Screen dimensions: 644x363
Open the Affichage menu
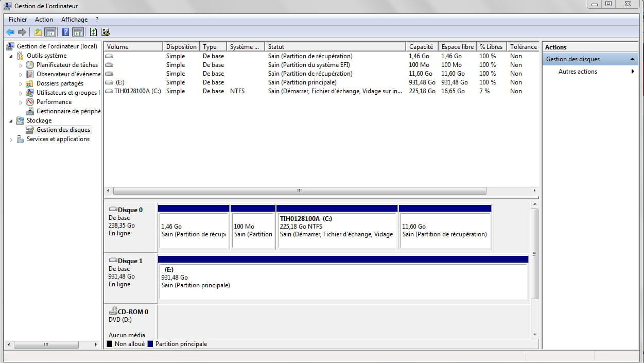(74, 20)
